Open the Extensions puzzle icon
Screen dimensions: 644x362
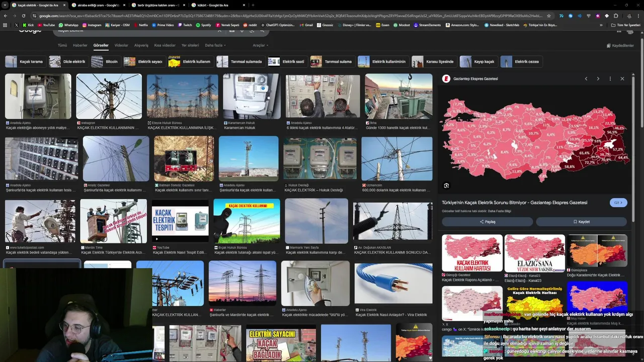(616, 16)
